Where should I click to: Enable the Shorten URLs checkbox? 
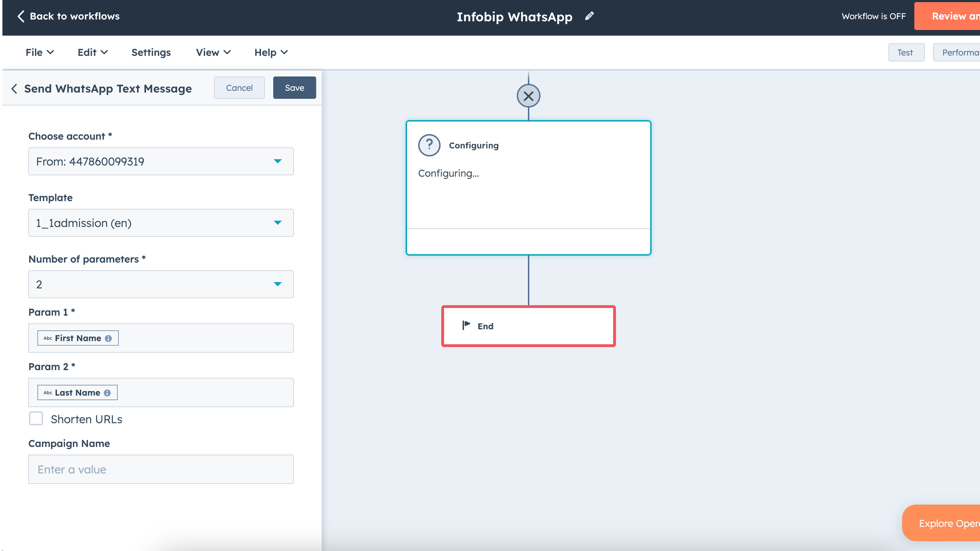(x=36, y=418)
